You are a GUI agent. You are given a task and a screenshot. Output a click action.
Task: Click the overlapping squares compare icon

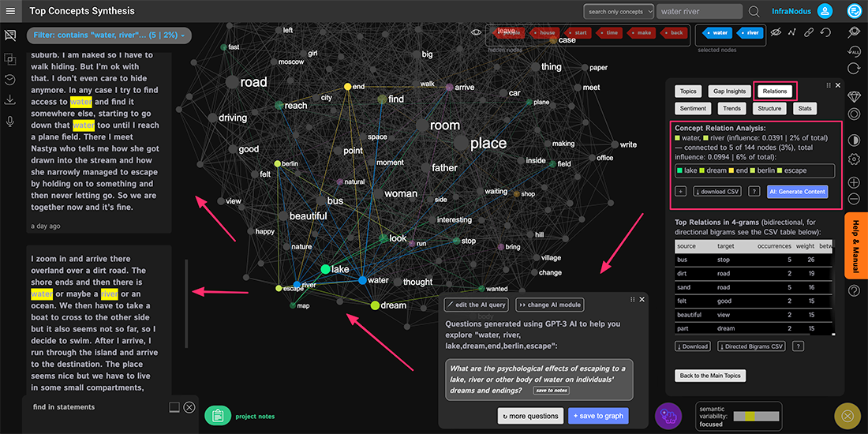(9, 58)
